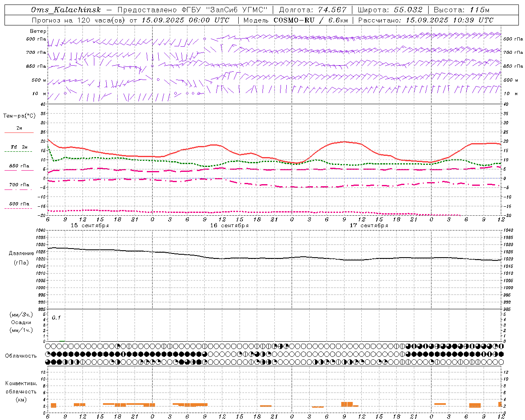The height and width of the screenshot is (420, 525).
Task: Click the 'Давление' pressure label
Action: pos(21,253)
